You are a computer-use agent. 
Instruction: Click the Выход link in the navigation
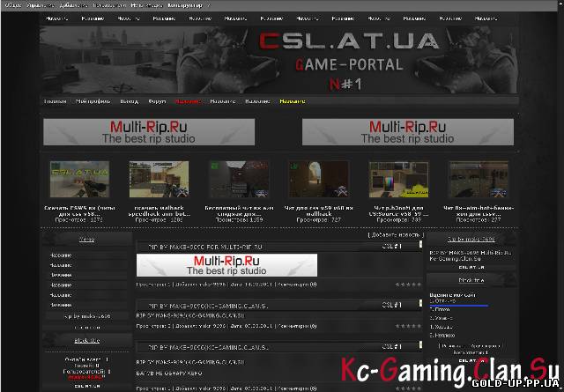point(130,101)
